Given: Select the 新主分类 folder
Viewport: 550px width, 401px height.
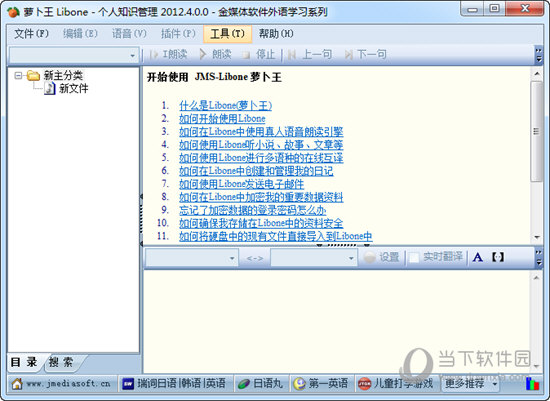Looking at the screenshot, I should pyautogui.click(x=63, y=75).
